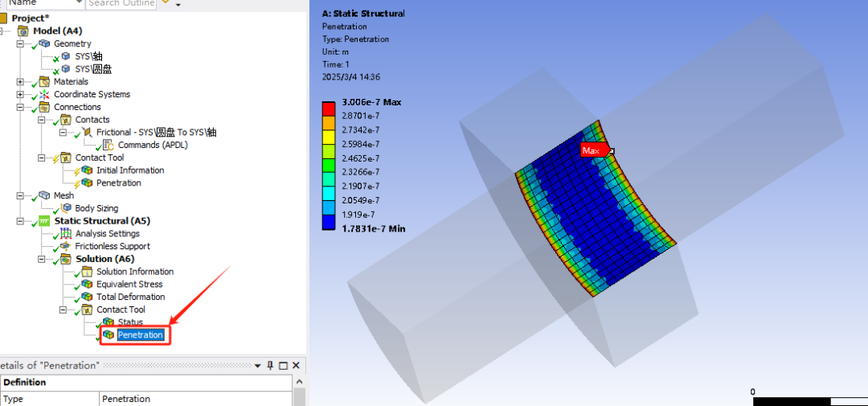Viewport: 868px width, 406px height.
Task: Click the Solution (A6) folder icon
Action: point(66,259)
